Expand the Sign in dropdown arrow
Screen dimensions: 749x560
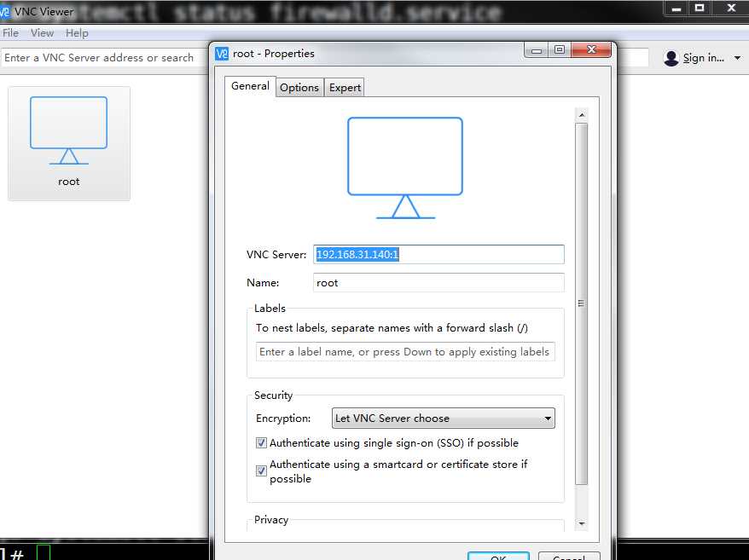(x=738, y=58)
